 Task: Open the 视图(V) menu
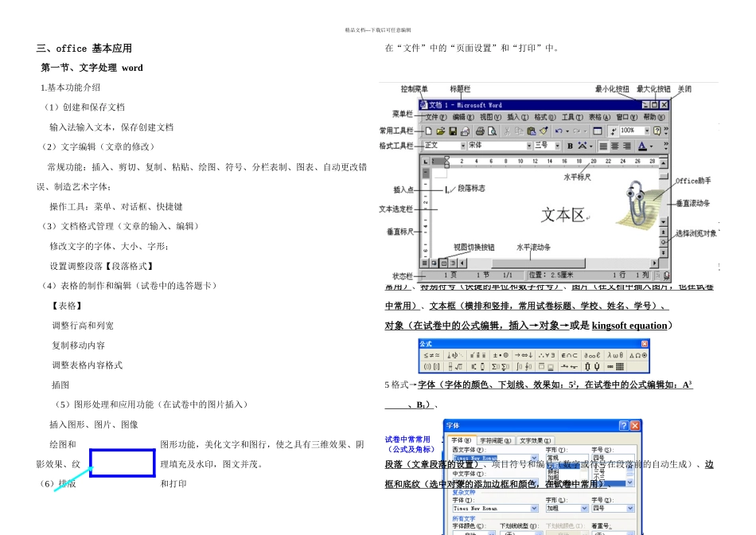coord(490,117)
